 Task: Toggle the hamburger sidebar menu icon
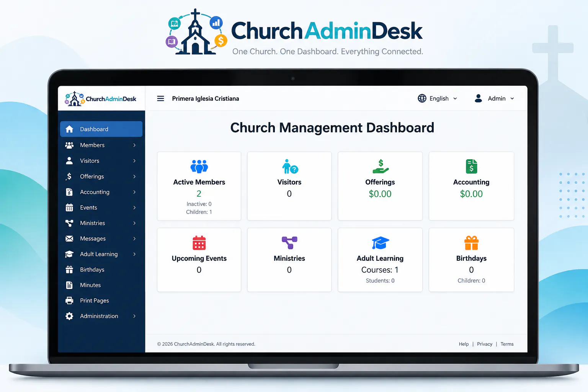pos(161,98)
